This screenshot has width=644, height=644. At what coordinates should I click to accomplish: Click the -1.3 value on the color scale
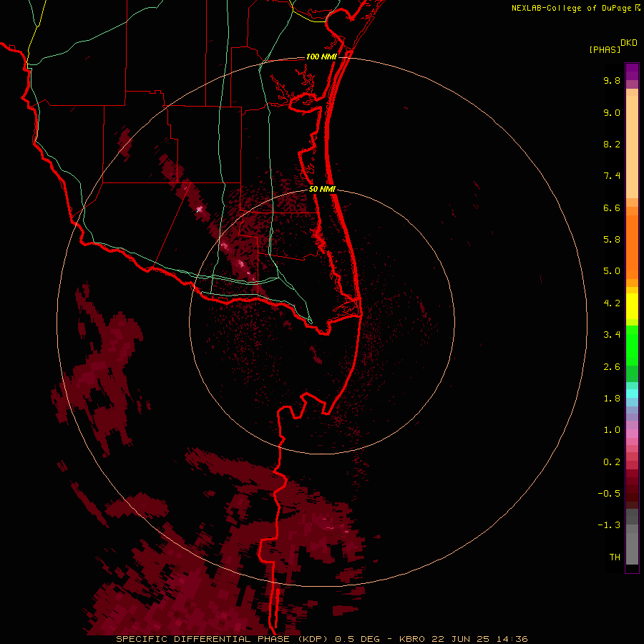click(x=609, y=525)
